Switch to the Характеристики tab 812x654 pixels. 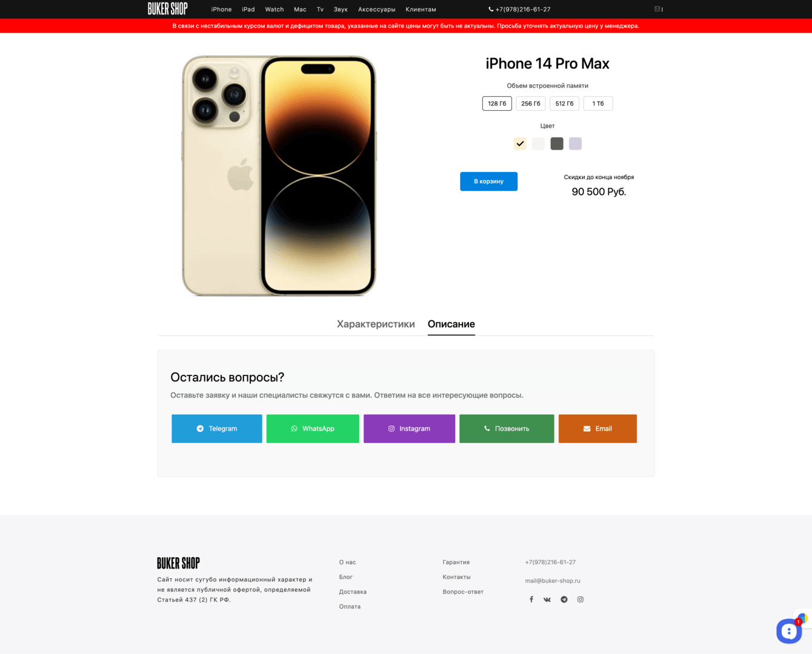coord(376,324)
